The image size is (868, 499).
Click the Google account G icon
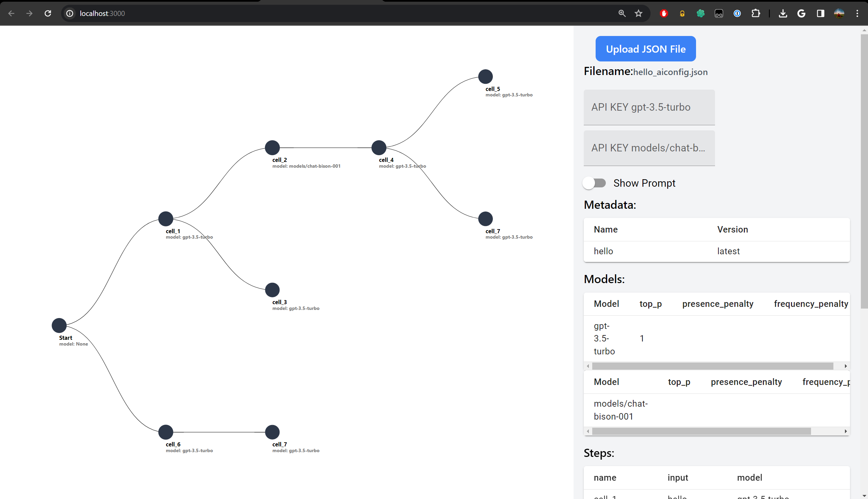pos(801,13)
